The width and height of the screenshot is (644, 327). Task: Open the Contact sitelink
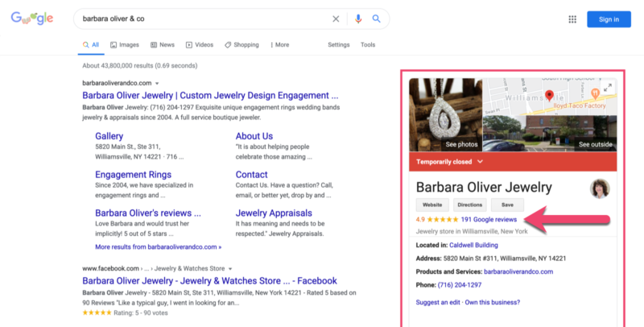tap(251, 175)
